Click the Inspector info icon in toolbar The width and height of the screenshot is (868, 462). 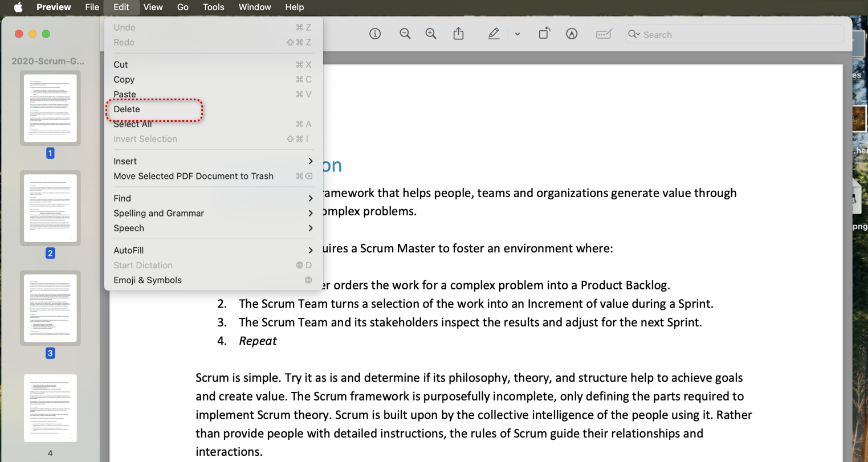click(375, 34)
